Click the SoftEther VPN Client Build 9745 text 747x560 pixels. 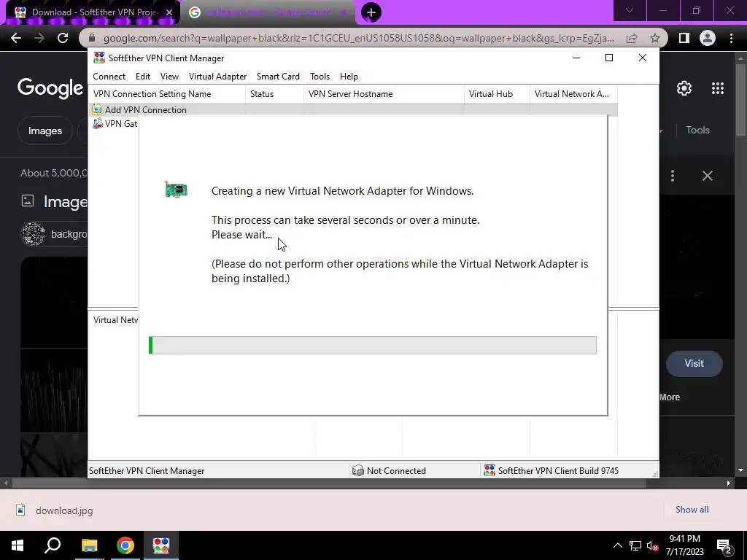coord(558,470)
